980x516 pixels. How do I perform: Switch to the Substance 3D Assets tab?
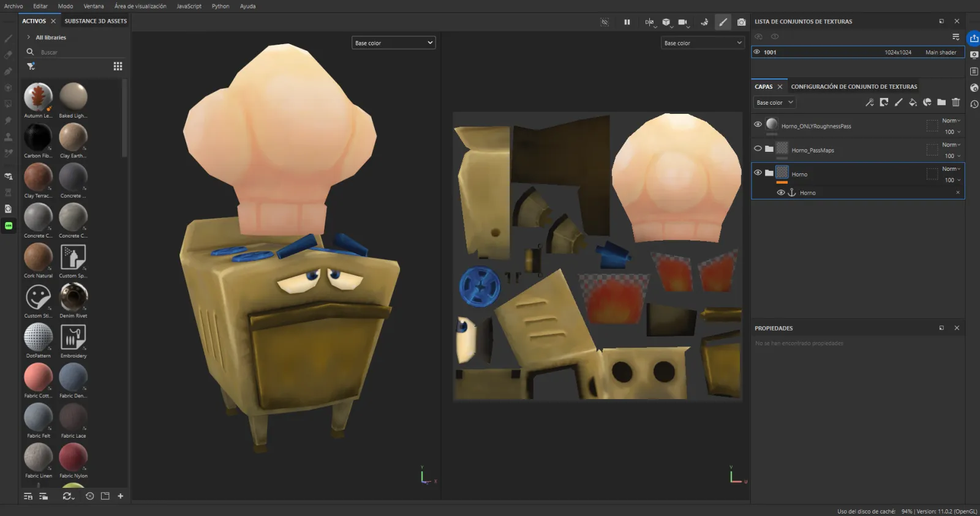tap(96, 21)
